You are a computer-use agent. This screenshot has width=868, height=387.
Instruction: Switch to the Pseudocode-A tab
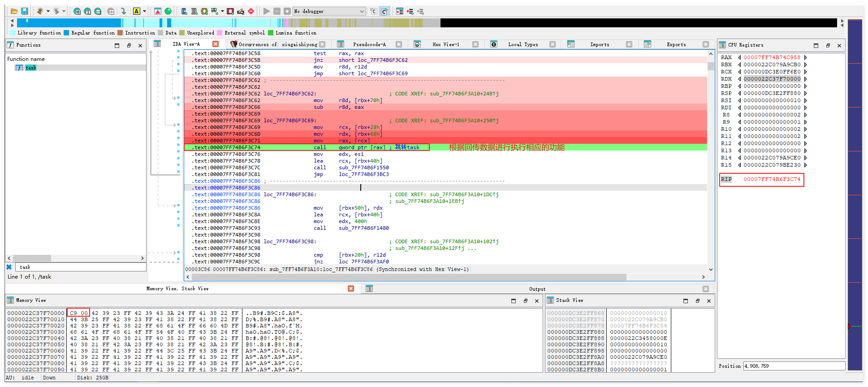369,44
